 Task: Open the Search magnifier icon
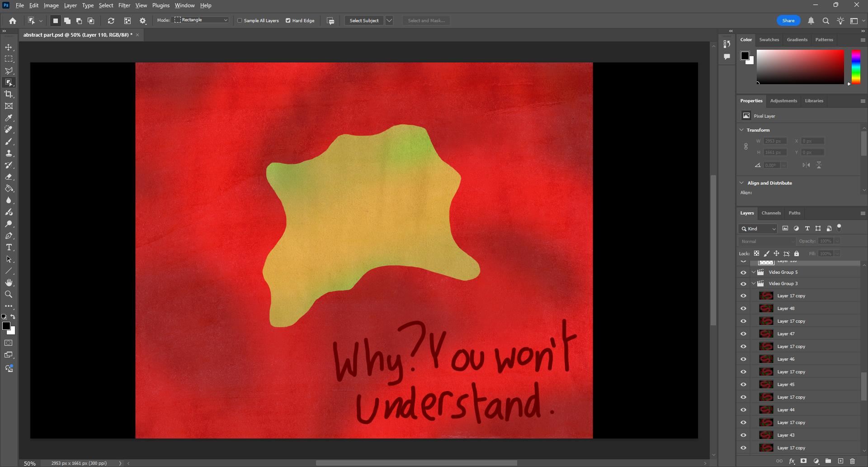coord(826,21)
